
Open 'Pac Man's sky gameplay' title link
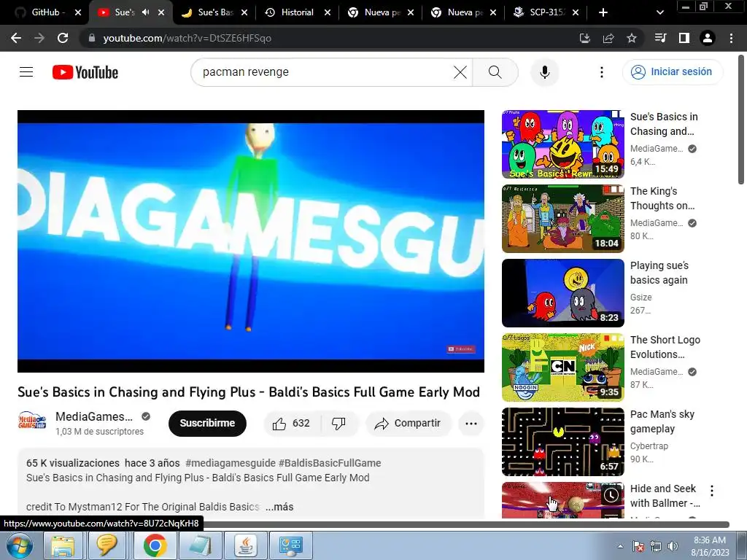[662, 421]
